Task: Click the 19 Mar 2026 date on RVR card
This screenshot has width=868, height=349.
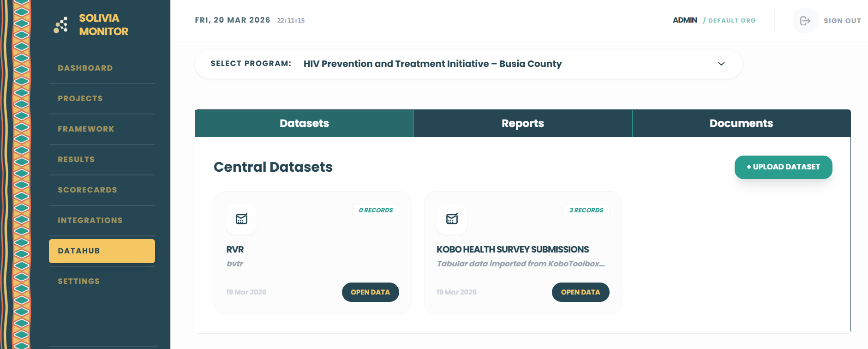Action: [x=246, y=292]
